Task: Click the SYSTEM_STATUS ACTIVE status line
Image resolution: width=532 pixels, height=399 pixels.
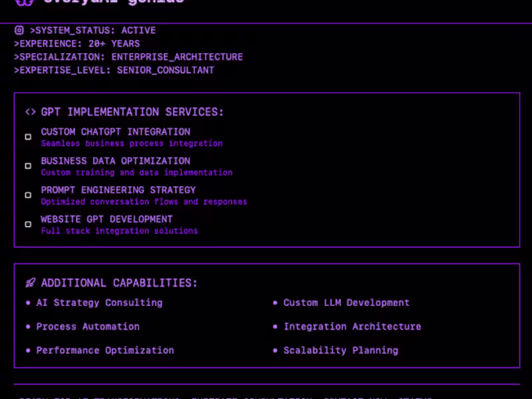Action: pos(86,30)
